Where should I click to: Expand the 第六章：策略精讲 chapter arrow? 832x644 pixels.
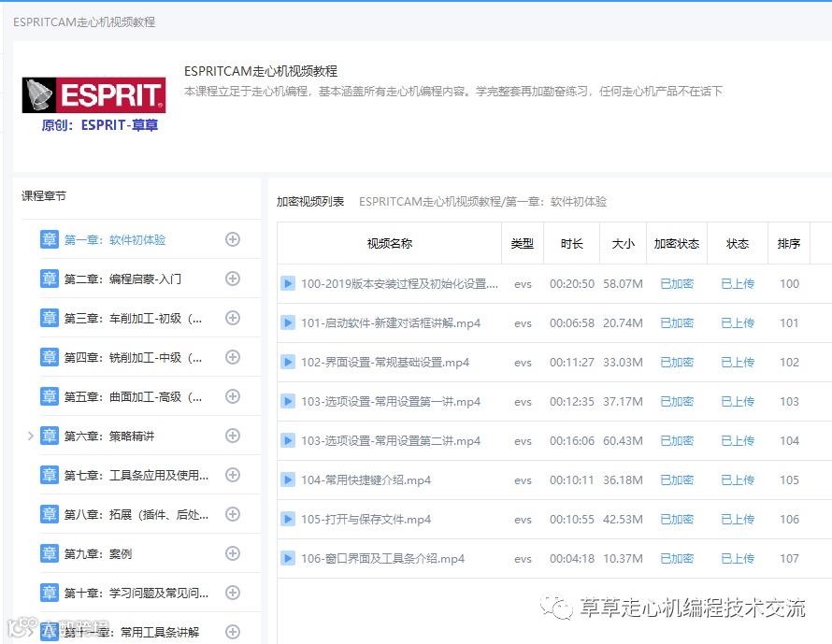(30, 436)
